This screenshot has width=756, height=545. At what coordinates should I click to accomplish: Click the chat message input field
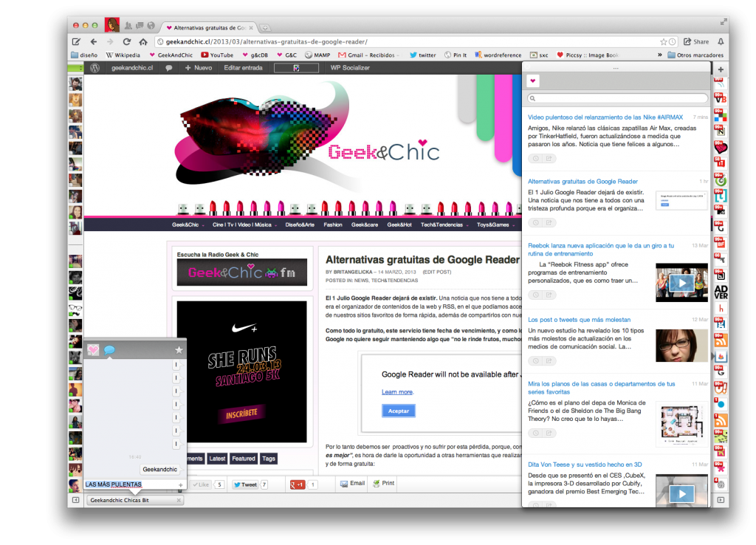(x=130, y=484)
